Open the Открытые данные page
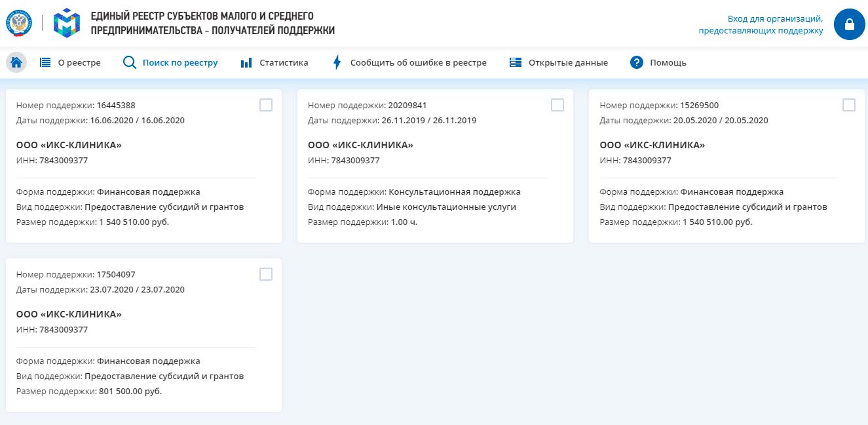This screenshot has width=868, height=425. (x=567, y=63)
